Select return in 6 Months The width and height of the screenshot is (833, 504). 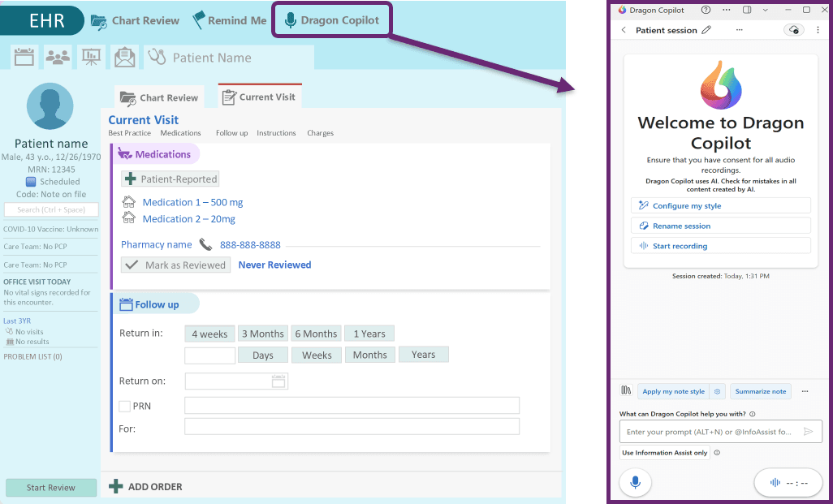point(316,334)
